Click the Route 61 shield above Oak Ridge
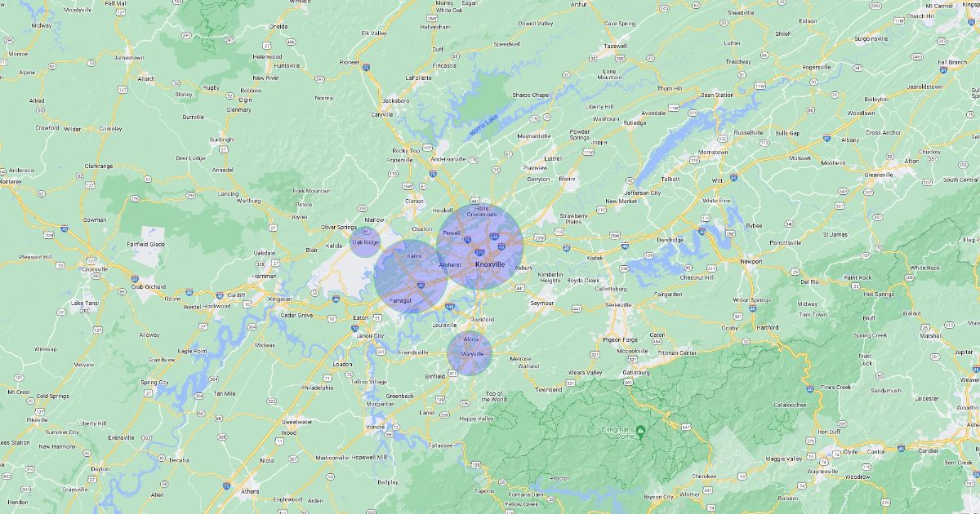980x514 pixels. click(367, 233)
